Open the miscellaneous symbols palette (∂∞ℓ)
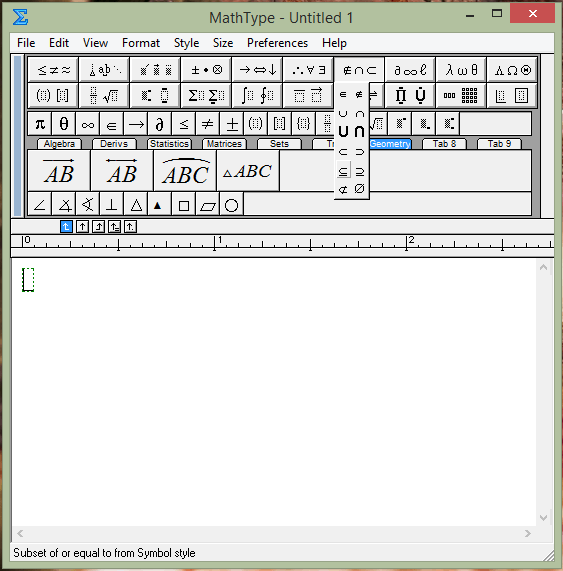 point(410,70)
